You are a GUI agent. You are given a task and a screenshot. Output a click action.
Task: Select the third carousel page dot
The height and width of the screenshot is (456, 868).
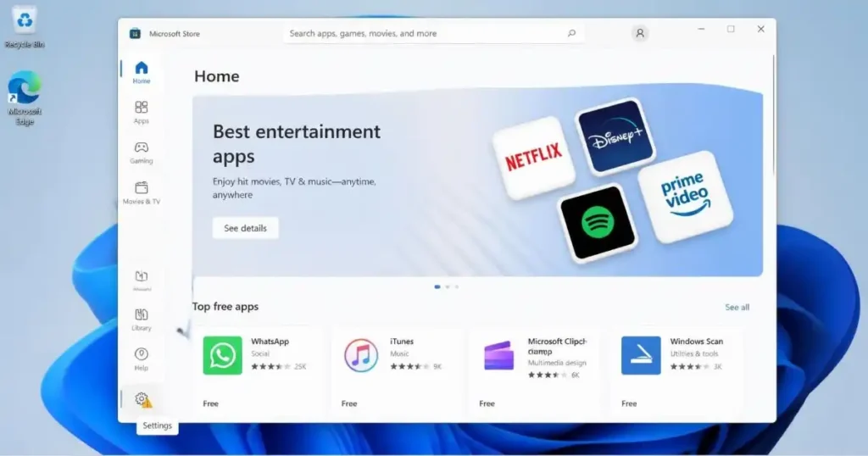tap(457, 286)
